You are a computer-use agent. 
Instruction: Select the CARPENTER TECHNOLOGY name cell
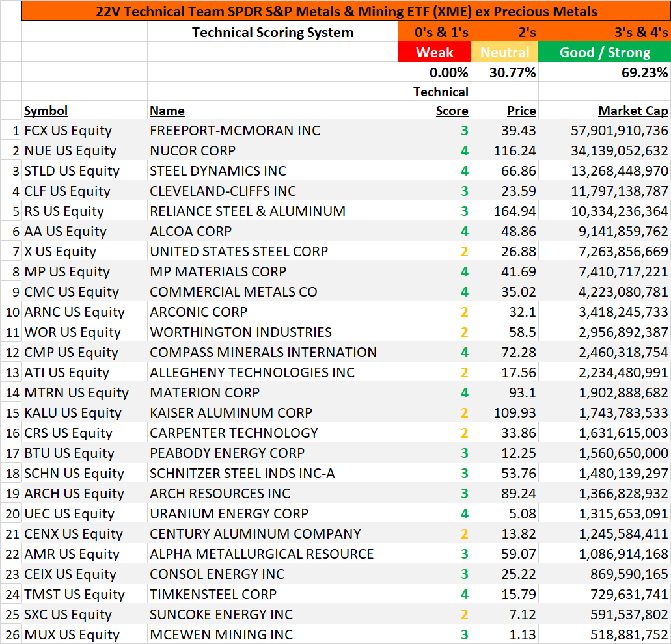click(x=273, y=433)
